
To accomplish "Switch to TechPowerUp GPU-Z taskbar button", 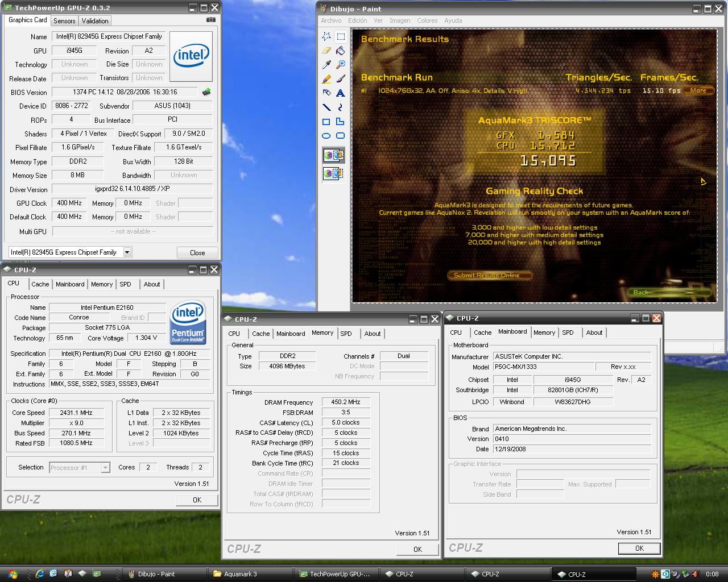I will click(x=336, y=574).
